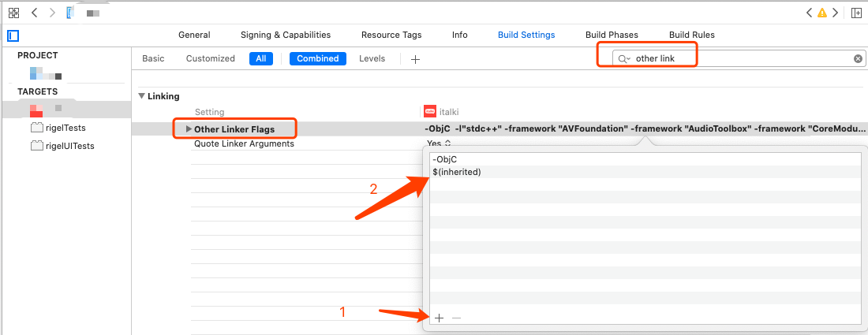Click the yellow warning issue icon
Image resolution: width=868 pixels, height=335 pixels.
click(822, 12)
